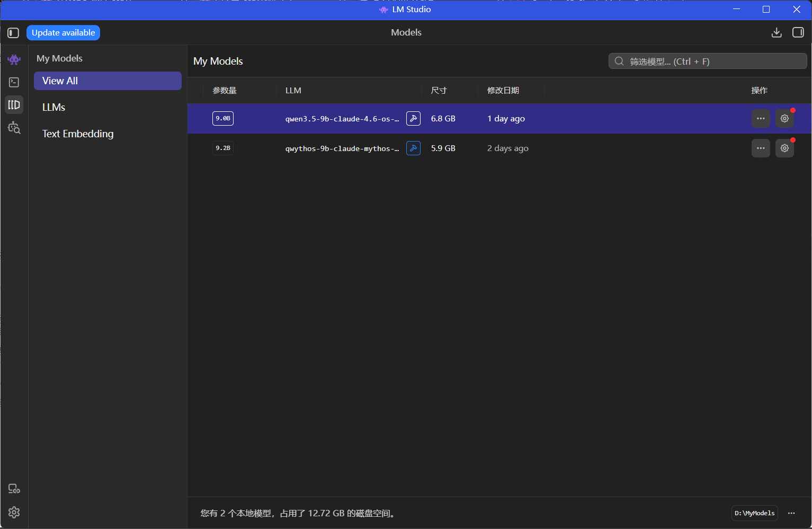The width and height of the screenshot is (812, 529).
Task: Open the remote link icon in sidebar
Action: [x=14, y=489]
